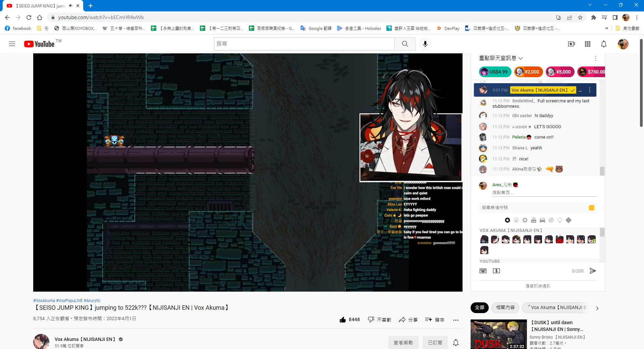Toggle the channel notification bell under the video
The width and height of the screenshot is (644, 349).
click(456, 343)
